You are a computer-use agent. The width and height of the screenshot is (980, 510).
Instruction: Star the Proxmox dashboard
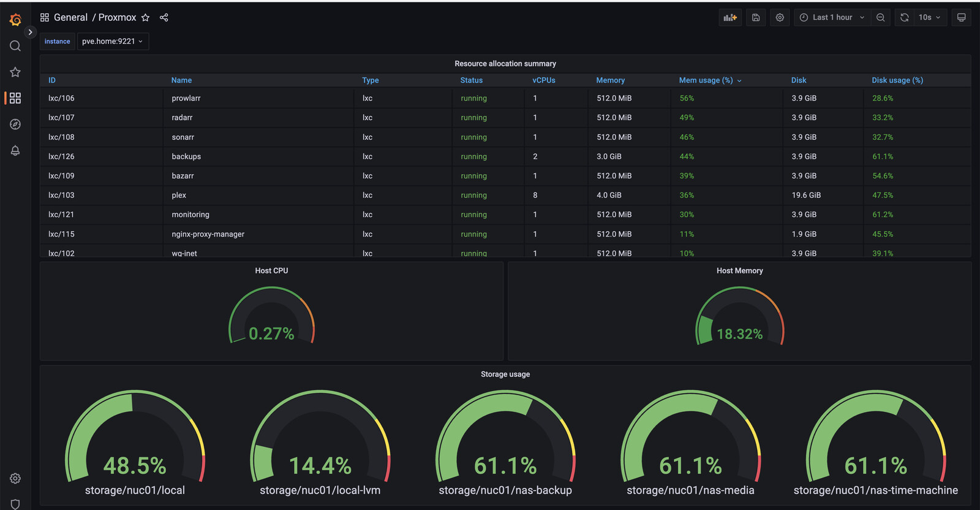[x=145, y=17]
